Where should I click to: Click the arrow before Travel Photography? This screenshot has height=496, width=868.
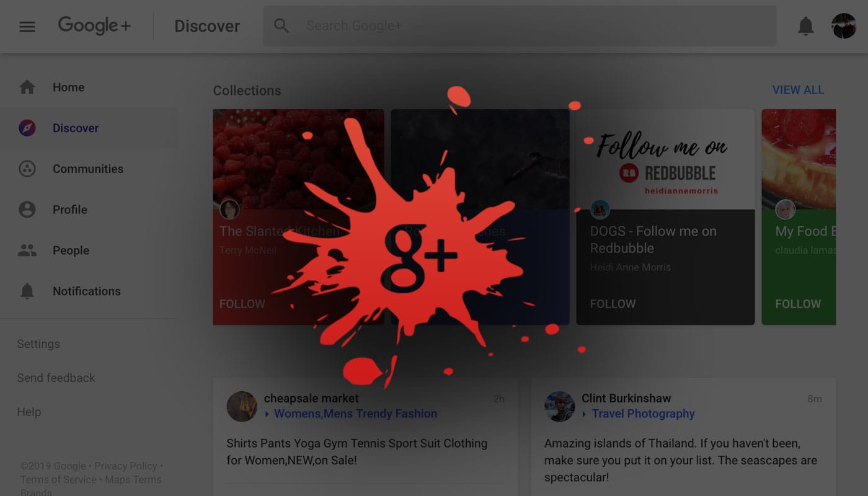[585, 414]
